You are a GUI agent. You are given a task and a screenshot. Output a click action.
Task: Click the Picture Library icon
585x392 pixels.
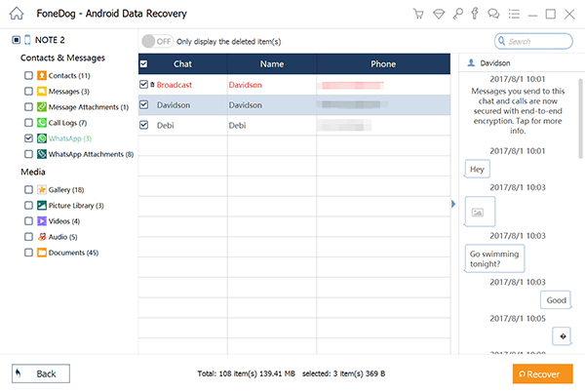(42, 206)
